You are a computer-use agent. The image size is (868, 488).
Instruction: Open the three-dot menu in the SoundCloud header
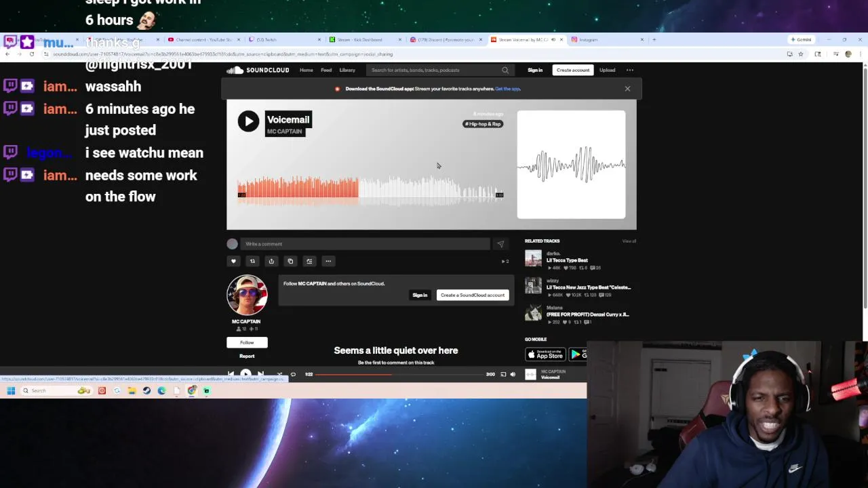pos(630,70)
